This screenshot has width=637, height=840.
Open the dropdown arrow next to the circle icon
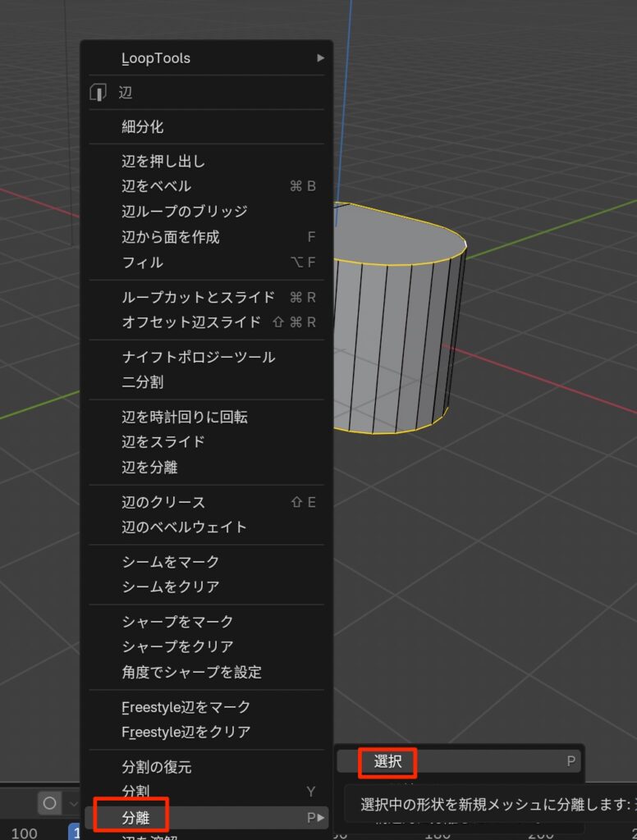click(73, 803)
